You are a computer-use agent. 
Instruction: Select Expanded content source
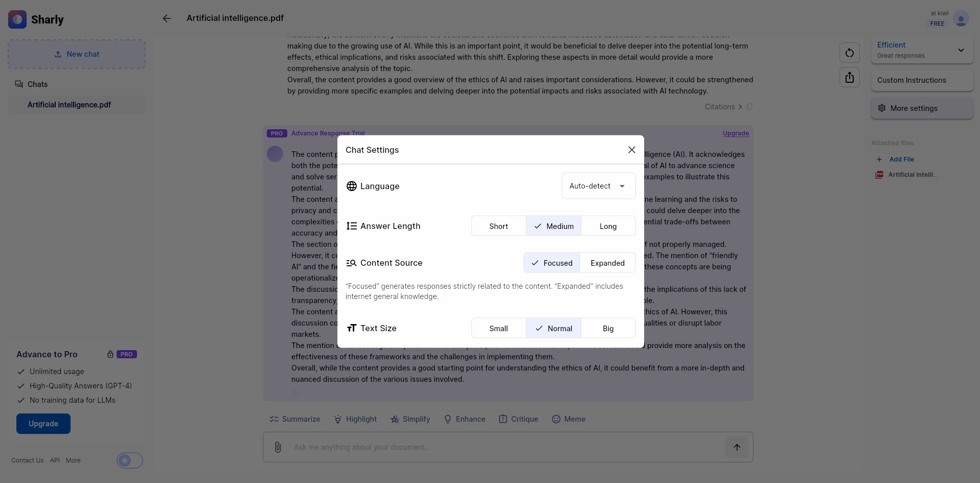point(608,263)
